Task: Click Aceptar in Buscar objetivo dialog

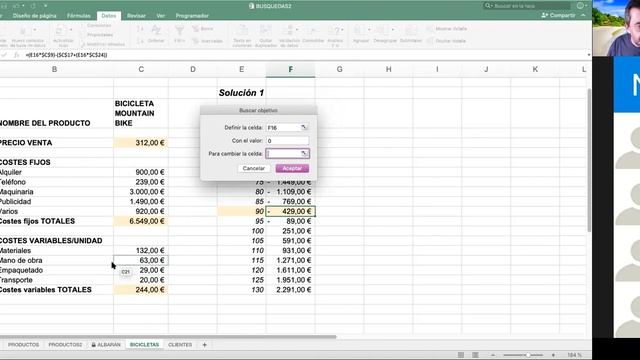Action: coord(292,168)
